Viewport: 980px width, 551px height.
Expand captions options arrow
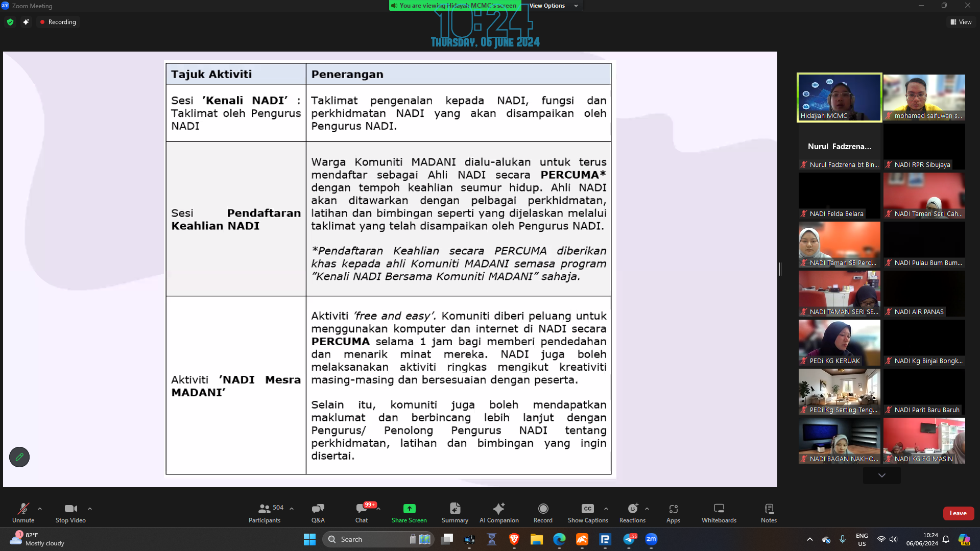click(x=606, y=509)
